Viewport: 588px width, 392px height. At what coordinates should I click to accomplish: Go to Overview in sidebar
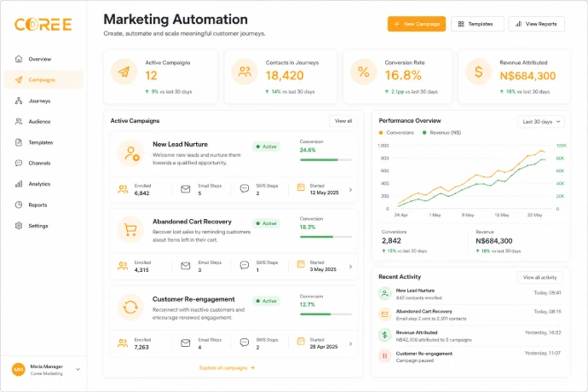click(x=43, y=59)
